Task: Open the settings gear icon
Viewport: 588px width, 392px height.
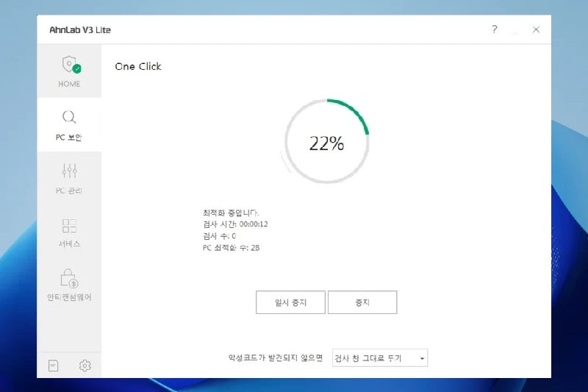Action: coord(85,366)
